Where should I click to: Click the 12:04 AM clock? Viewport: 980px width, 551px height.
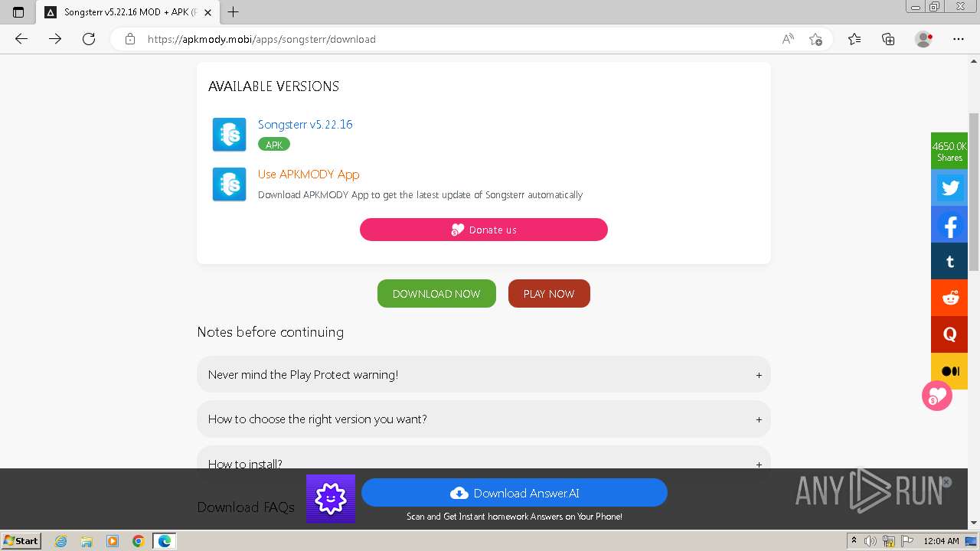click(941, 541)
